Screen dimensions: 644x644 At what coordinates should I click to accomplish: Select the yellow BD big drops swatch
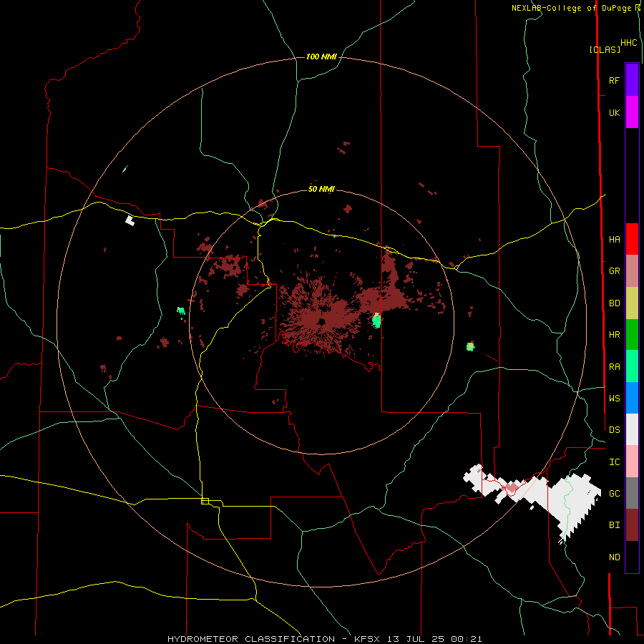coord(632,303)
